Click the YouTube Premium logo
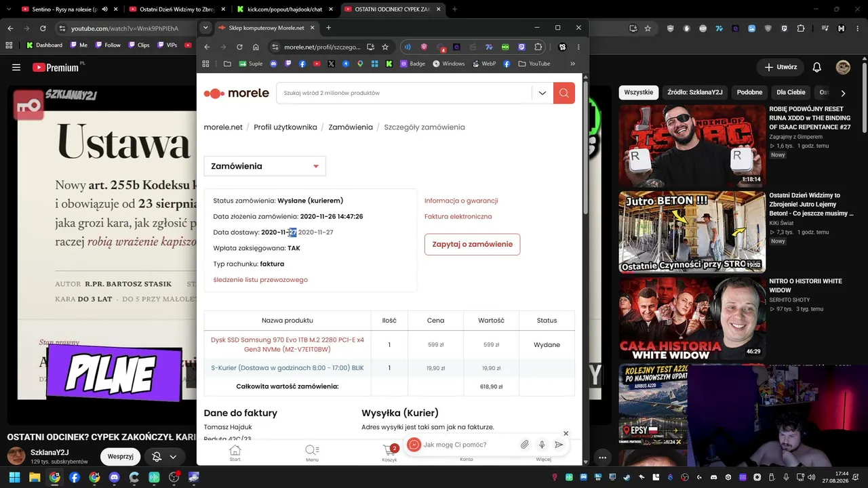The height and width of the screenshot is (488, 868). click(56, 67)
